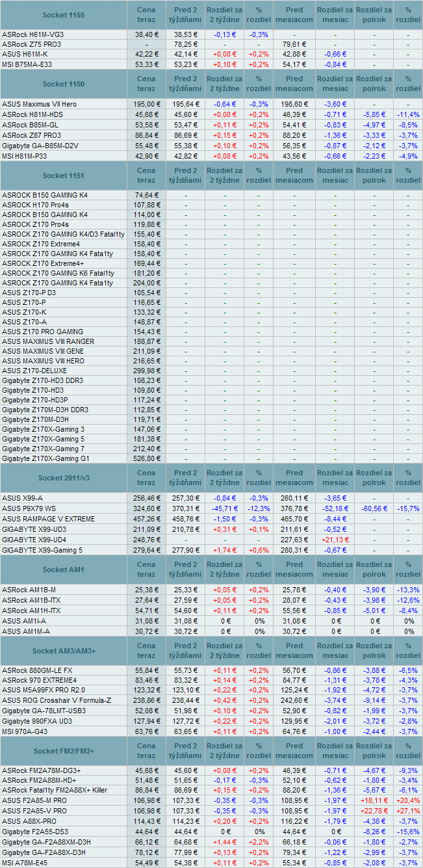Select the ASRock 880GM-LE FX name
This screenshot has width=423, height=868.
coord(37,670)
